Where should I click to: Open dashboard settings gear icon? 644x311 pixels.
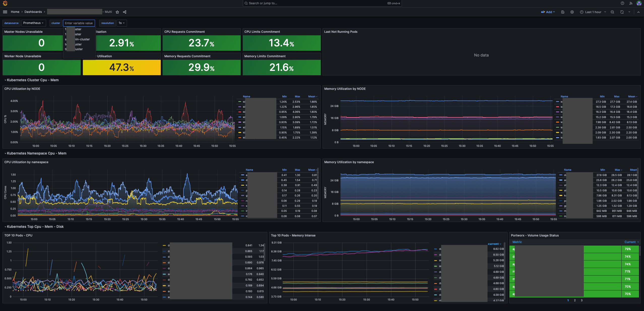pyautogui.click(x=572, y=12)
